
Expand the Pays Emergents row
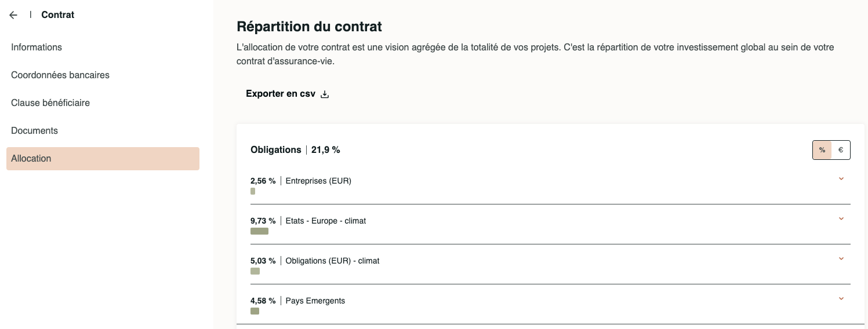841,299
